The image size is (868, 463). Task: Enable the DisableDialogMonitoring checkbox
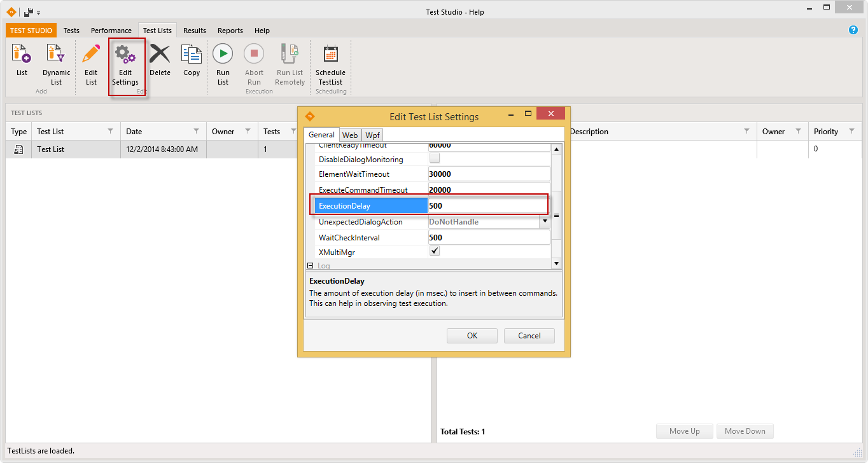click(x=435, y=158)
